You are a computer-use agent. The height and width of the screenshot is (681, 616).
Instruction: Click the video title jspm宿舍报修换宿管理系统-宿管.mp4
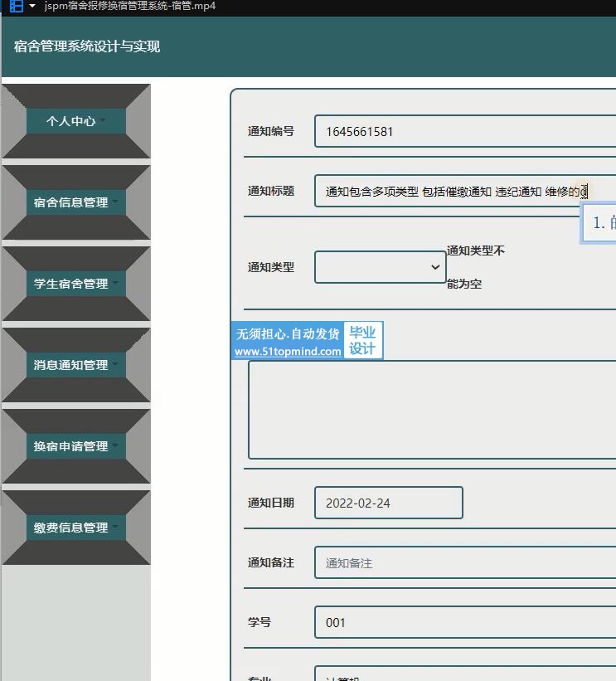pyautogui.click(x=130, y=6)
